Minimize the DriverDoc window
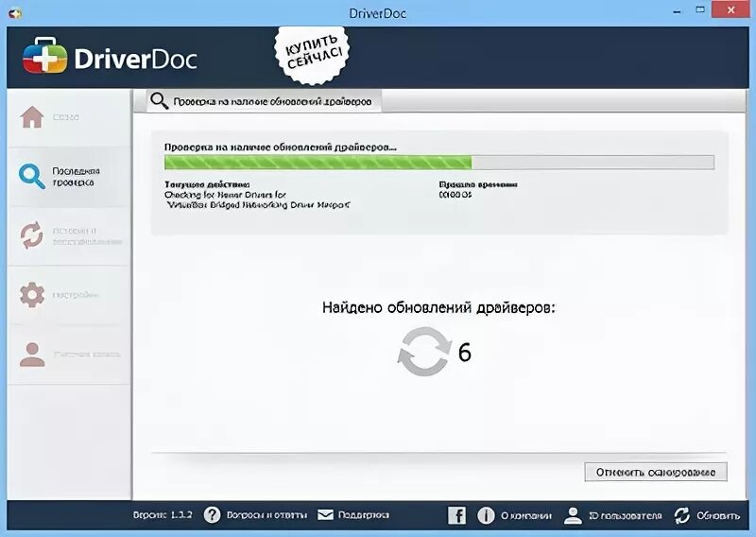The height and width of the screenshot is (537, 756). tap(678, 11)
